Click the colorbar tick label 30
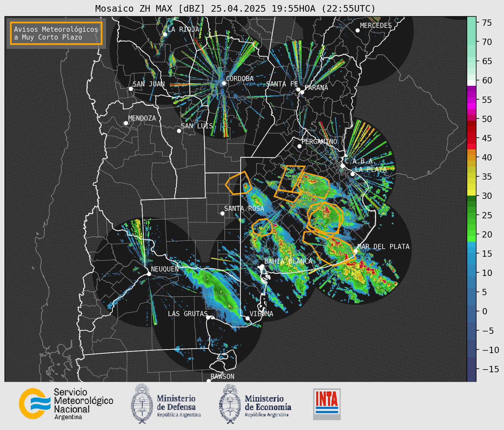This screenshot has height=430, width=504. 487,196
